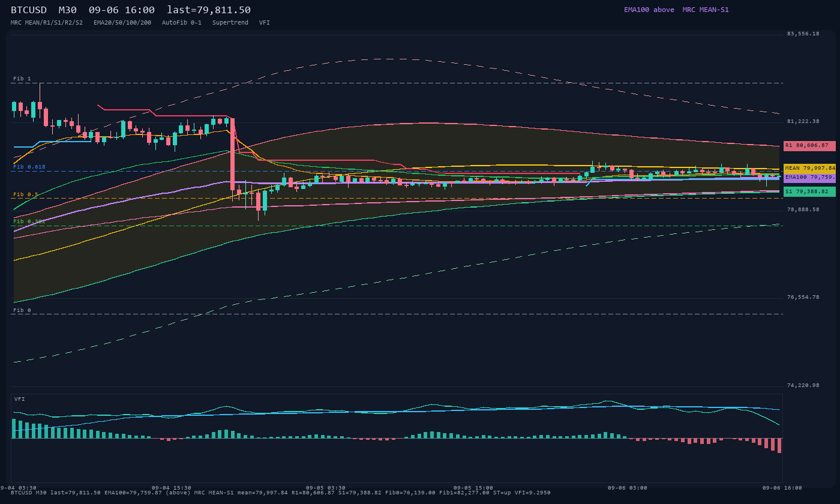The image size is (840, 504).
Task: Click the 09-04 15:30 time axis label
Action: pos(172,488)
